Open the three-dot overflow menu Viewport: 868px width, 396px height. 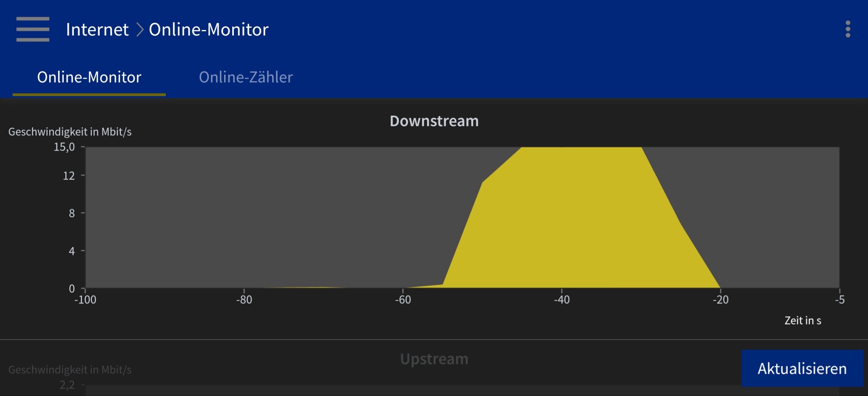click(x=848, y=29)
